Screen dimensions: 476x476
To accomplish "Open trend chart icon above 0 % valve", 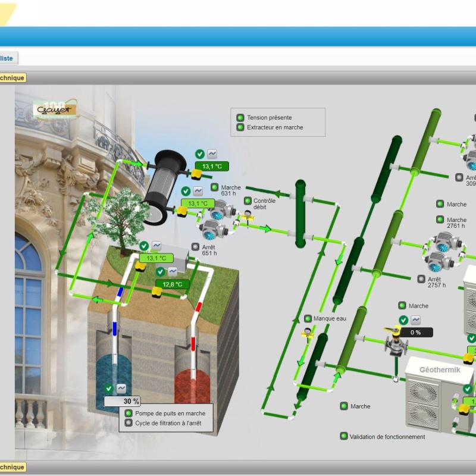I will pyautogui.click(x=415, y=320).
